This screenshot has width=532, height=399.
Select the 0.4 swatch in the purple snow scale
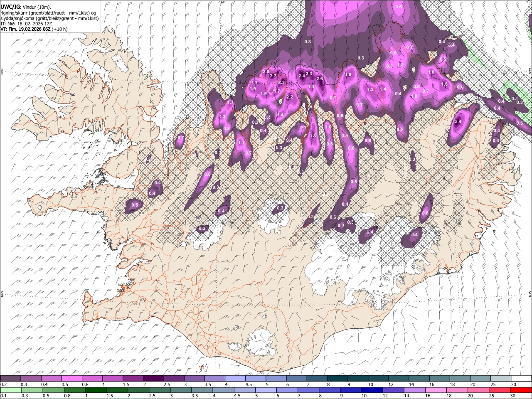click(x=51, y=378)
